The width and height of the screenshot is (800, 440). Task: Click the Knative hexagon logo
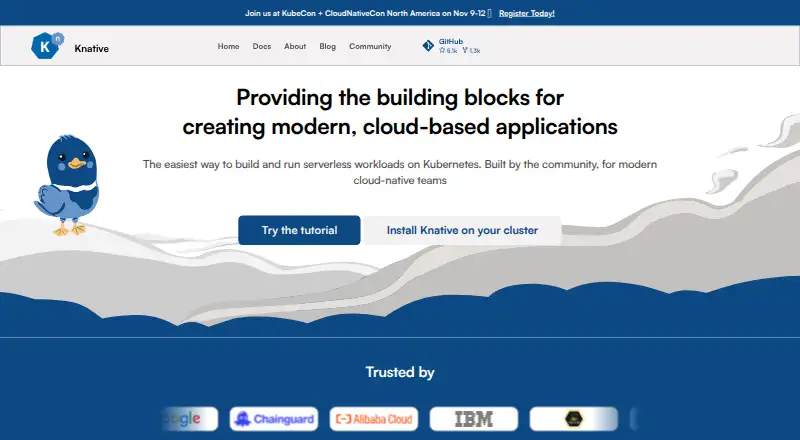point(47,46)
